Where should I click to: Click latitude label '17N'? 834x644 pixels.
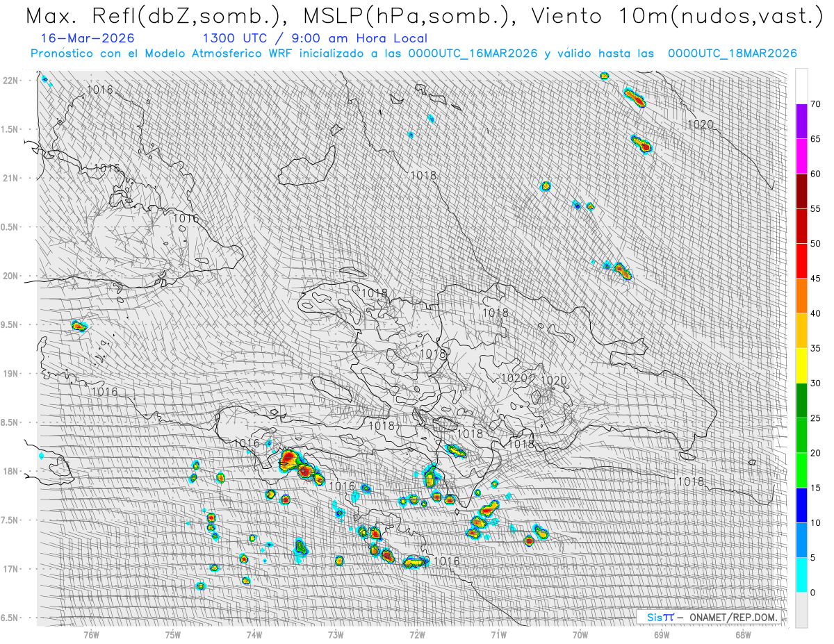pos(12,569)
